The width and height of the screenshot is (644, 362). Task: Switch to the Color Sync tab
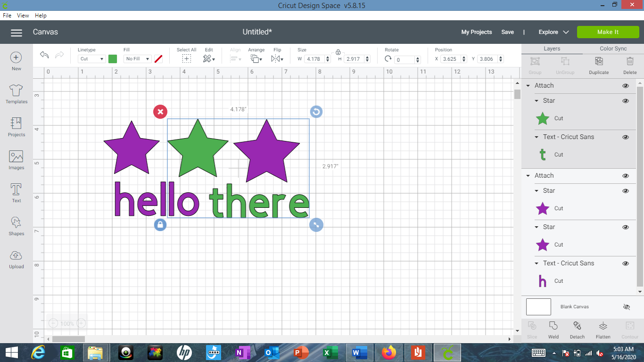(614, 48)
